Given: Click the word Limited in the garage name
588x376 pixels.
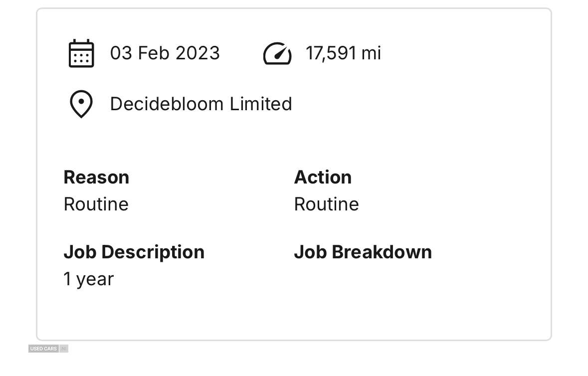Looking at the screenshot, I should [260, 104].
